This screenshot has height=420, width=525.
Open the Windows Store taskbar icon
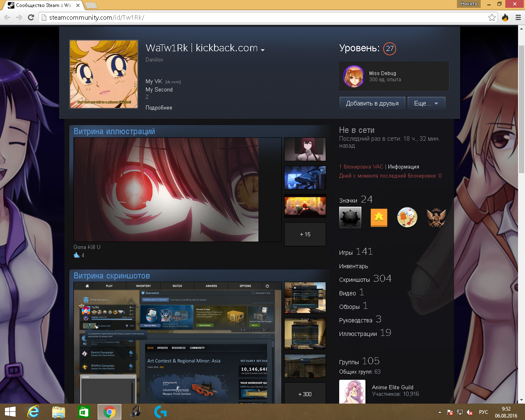coord(84,412)
